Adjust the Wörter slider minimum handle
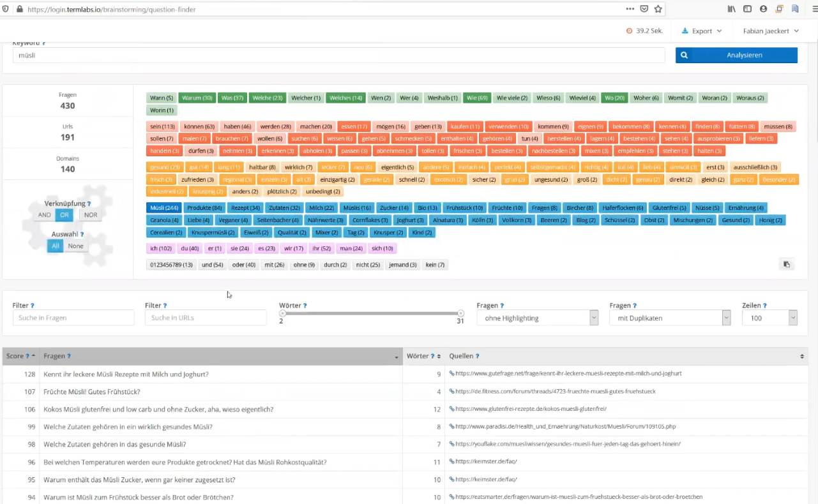Screen dimensions: 818x504 click(282, 313)
